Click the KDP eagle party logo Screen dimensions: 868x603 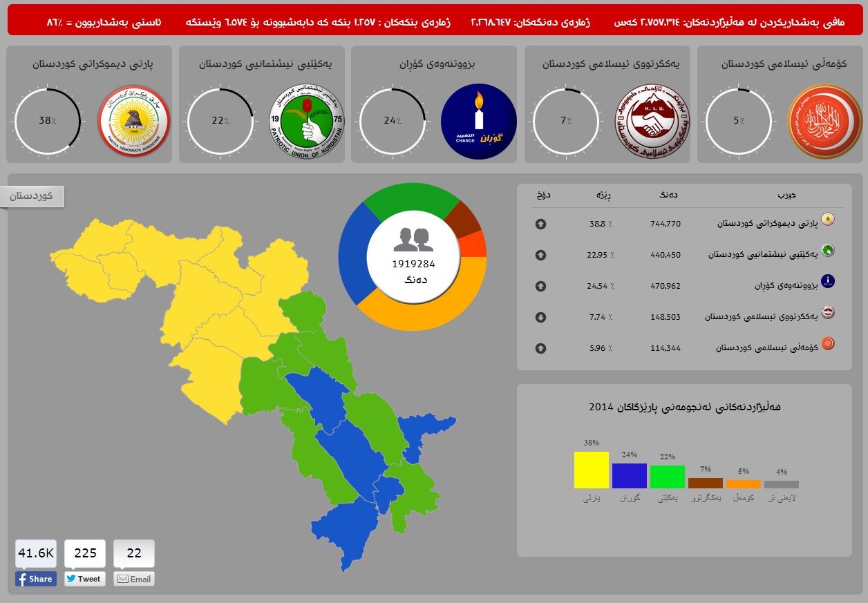point(133,121)
